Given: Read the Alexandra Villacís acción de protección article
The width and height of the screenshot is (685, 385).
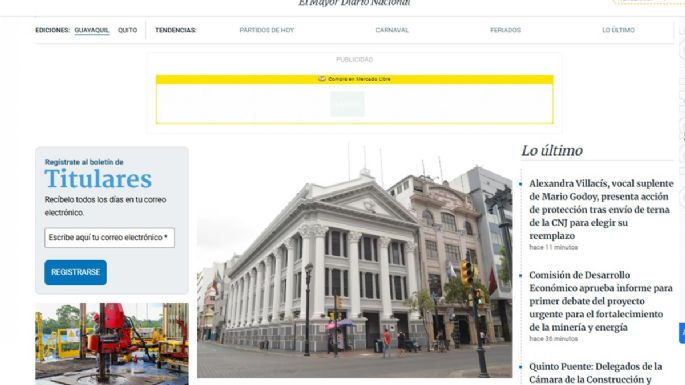Looking at the screenshot, I should pos(601,209).
